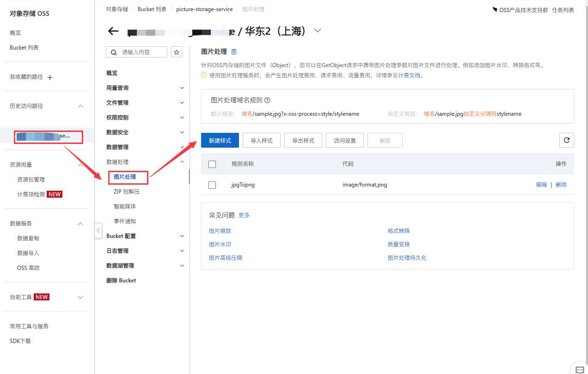Open the region dropdown next to 华东2（上海）
This screenshot has height=374, width=588.
tap(317, 31)
